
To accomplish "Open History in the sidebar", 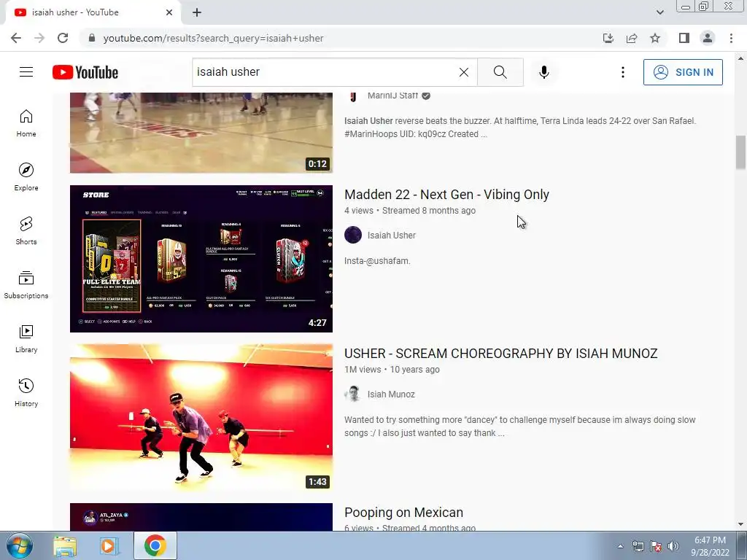I will tap(26, 393).
